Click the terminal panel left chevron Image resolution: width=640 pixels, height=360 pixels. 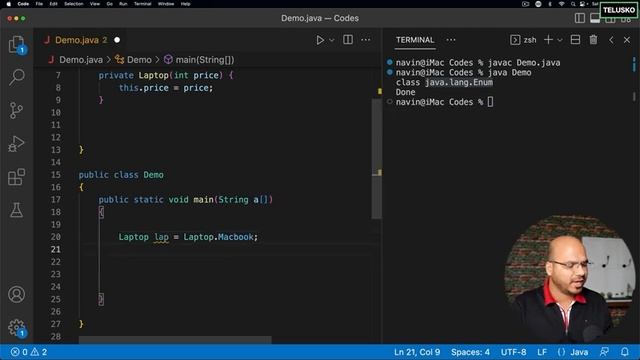(611, 40)
